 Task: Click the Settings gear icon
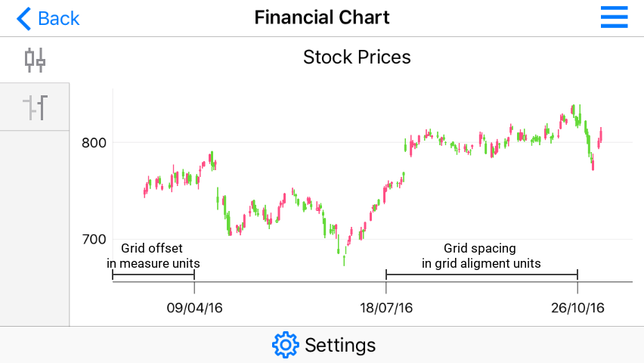[285, 345]
